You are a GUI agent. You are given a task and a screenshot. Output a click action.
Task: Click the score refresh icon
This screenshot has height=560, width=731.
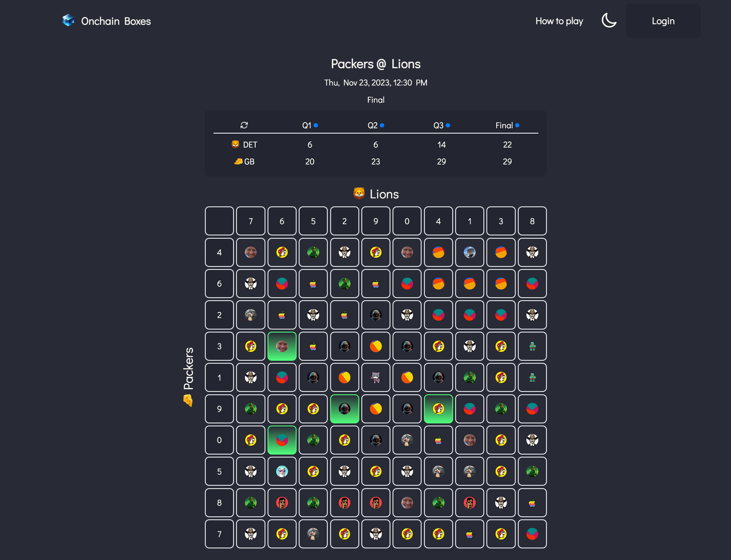244,125
